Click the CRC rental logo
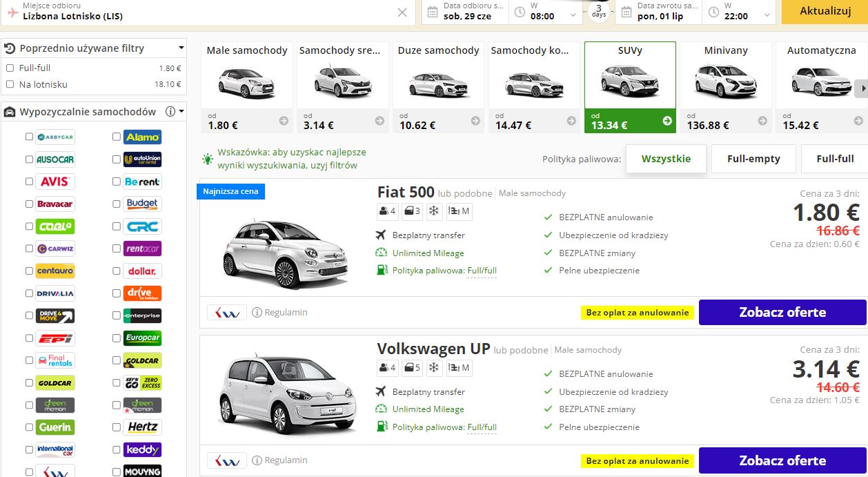Image resolution: width=868 pixels, height=477 pixels. (x=143, y=226)
